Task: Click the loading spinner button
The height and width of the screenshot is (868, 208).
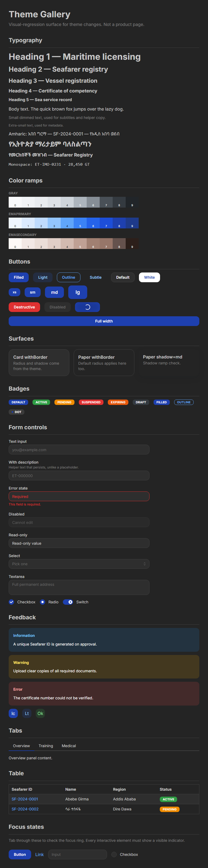Action: point(87,307)
